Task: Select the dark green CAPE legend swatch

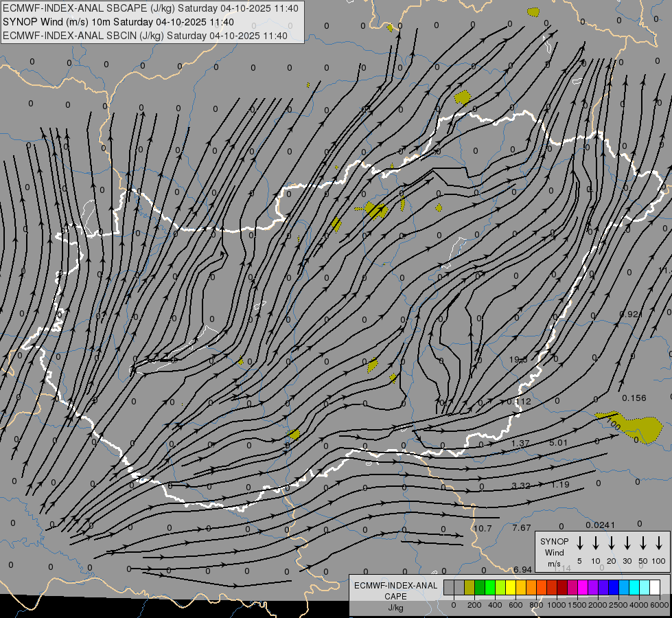Action: [x=480, y=587]
